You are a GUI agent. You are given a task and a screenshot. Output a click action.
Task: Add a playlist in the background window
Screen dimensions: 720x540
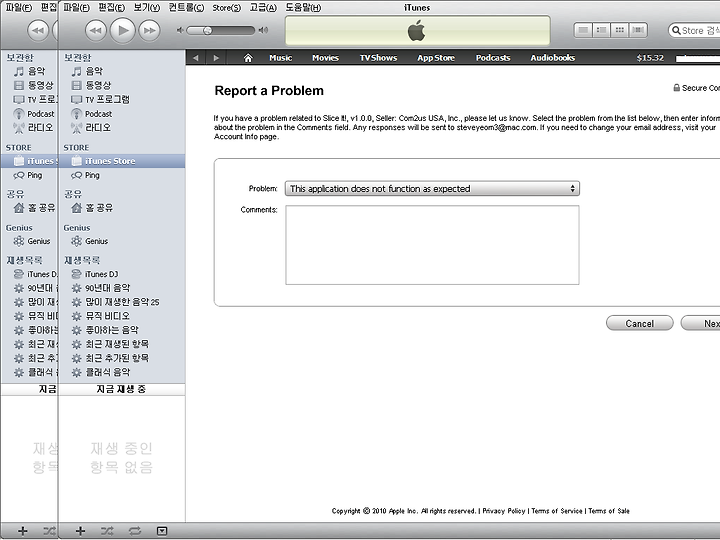[x=22, y=531]
